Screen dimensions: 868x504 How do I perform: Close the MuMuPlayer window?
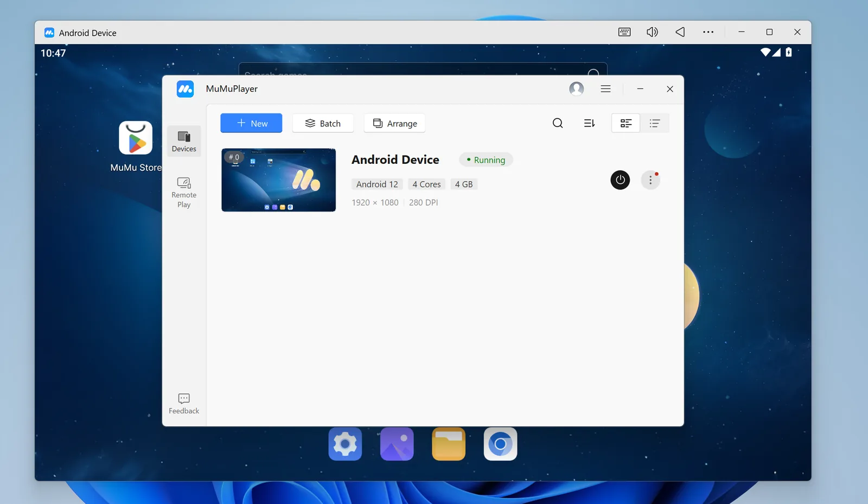tap(670, 88)
